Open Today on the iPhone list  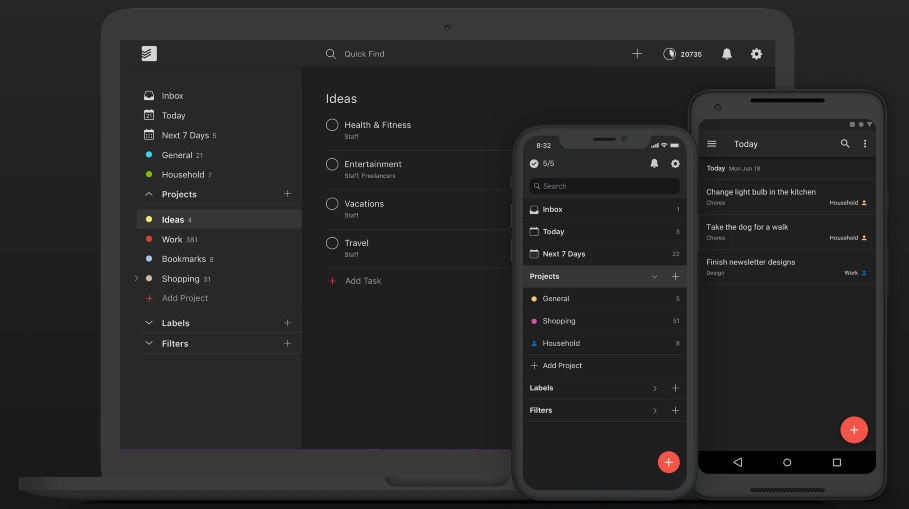605,231
